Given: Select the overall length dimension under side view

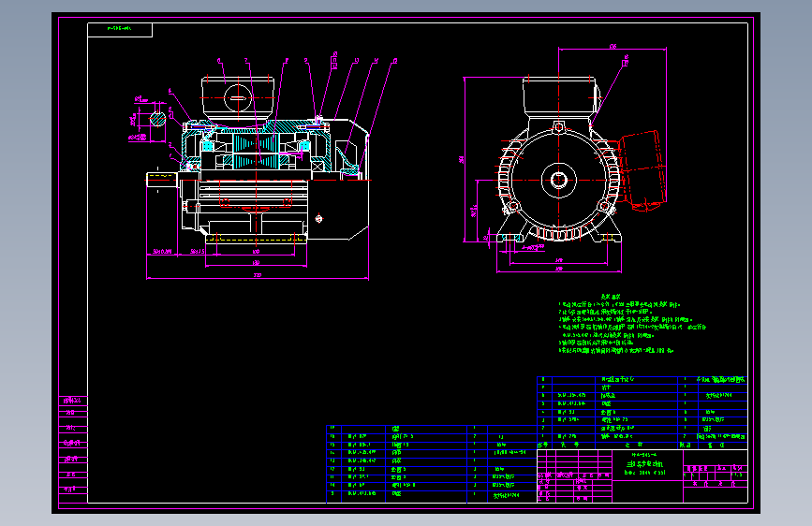Looking at the screenshot, I should (x=258, y=276).
